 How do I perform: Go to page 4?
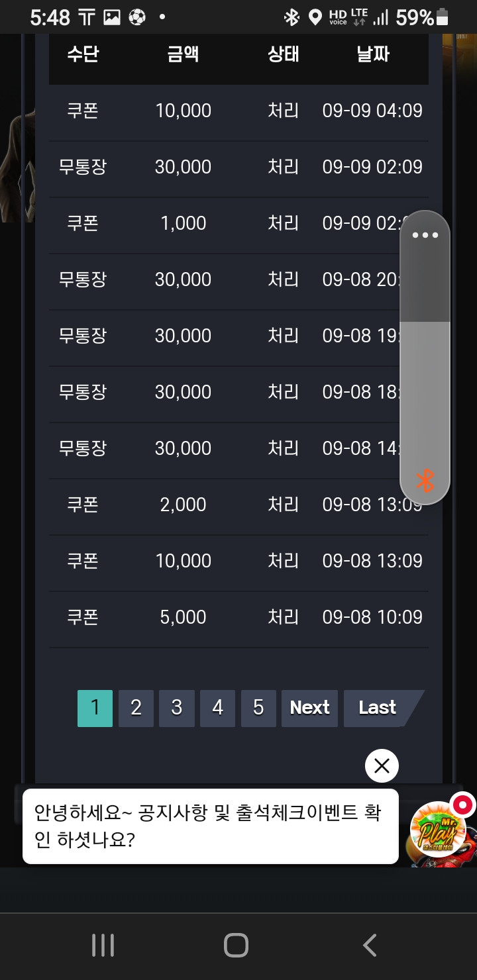pos(217,708)
